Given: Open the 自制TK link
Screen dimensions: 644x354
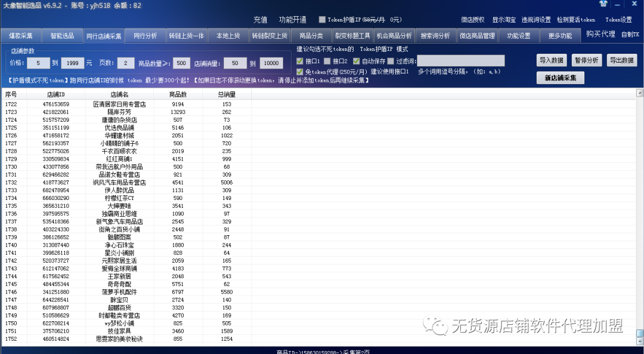Looking at the screenshot, I should (630, 35).
